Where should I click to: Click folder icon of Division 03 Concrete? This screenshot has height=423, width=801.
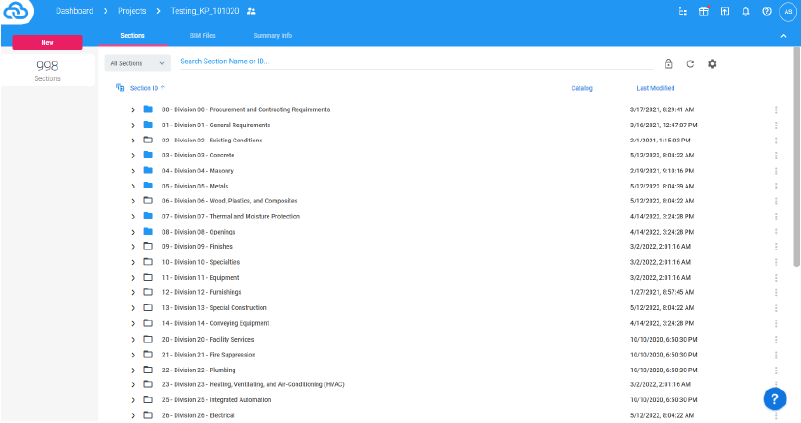coord(148,155)
